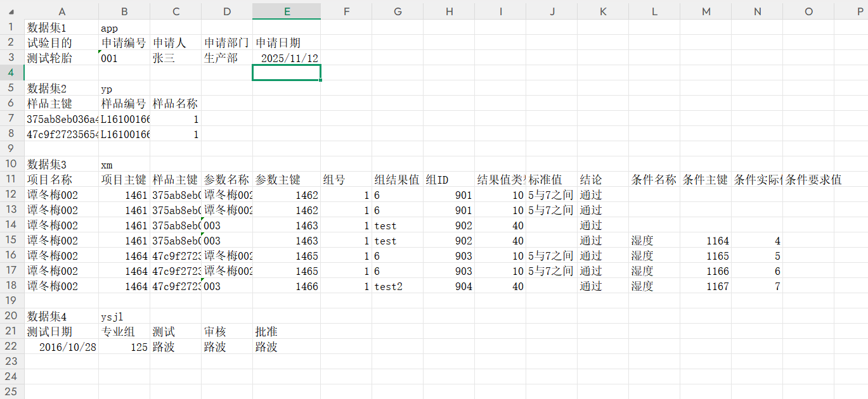Select the "test2" result cell

click(x=398, y=286)
